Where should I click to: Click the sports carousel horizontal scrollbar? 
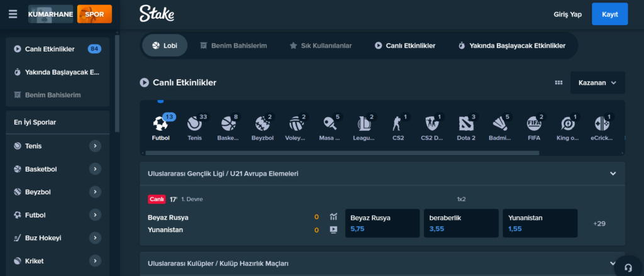coord(341,153)
